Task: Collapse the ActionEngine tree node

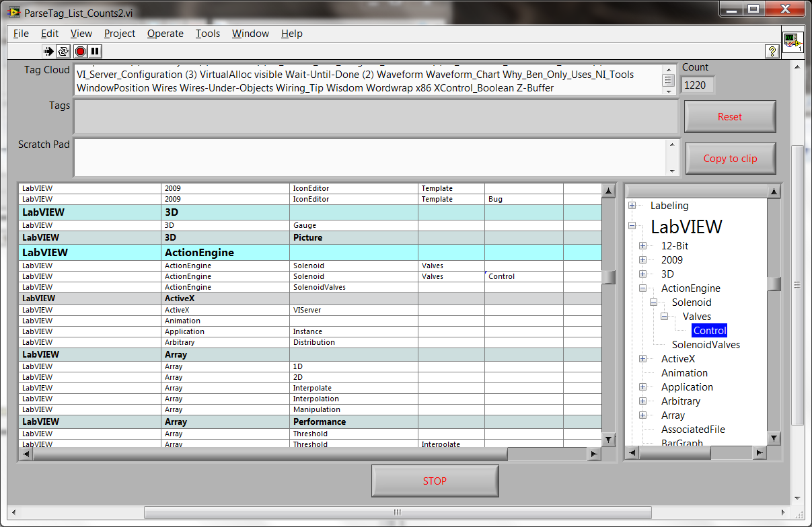Action: pyautogui.click(x=642, y=288)
